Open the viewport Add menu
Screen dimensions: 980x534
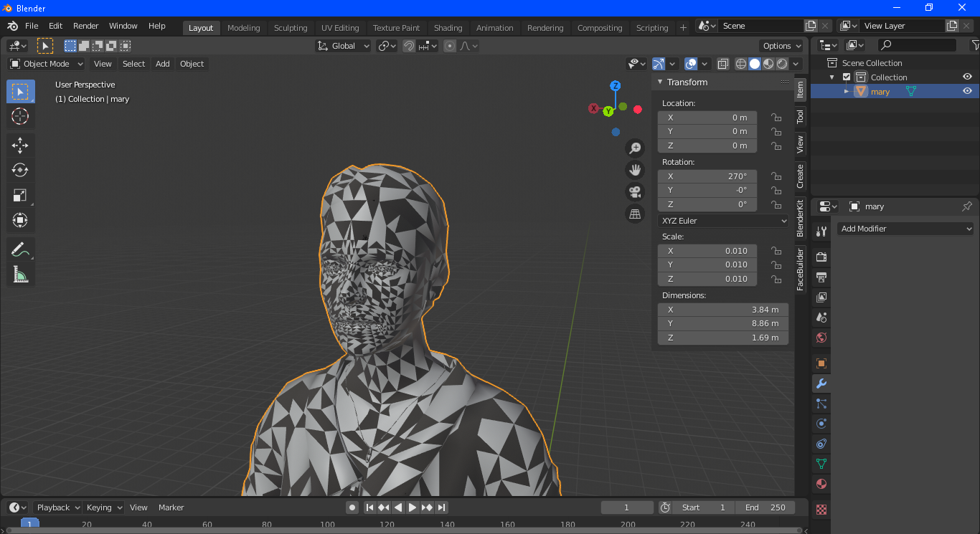[x=163, y=64]
